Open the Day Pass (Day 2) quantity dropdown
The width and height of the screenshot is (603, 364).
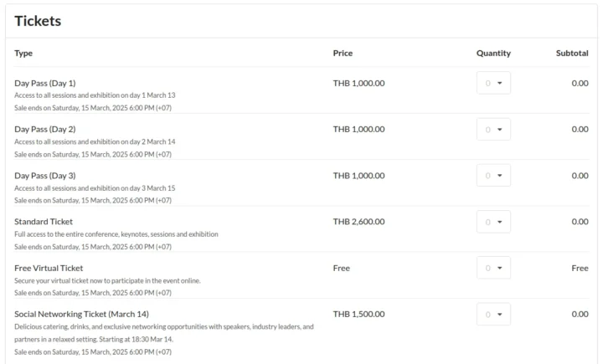coord(493,129)
